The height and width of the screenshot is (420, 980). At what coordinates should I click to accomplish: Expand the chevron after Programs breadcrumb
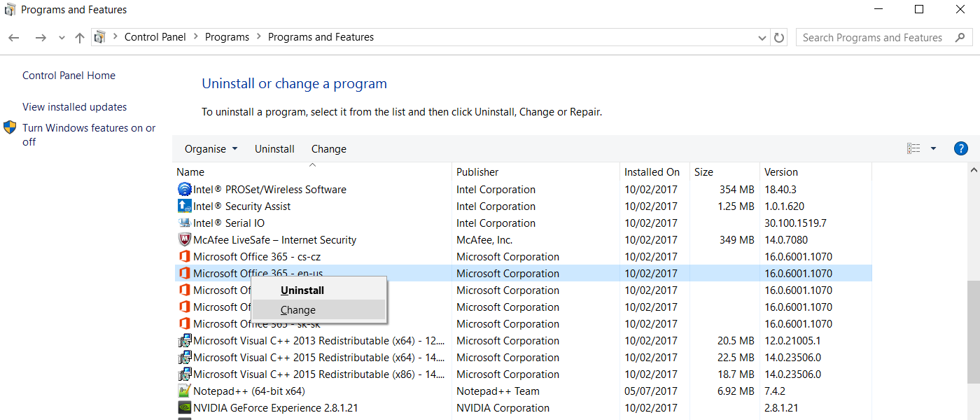[x=258, y=37]
